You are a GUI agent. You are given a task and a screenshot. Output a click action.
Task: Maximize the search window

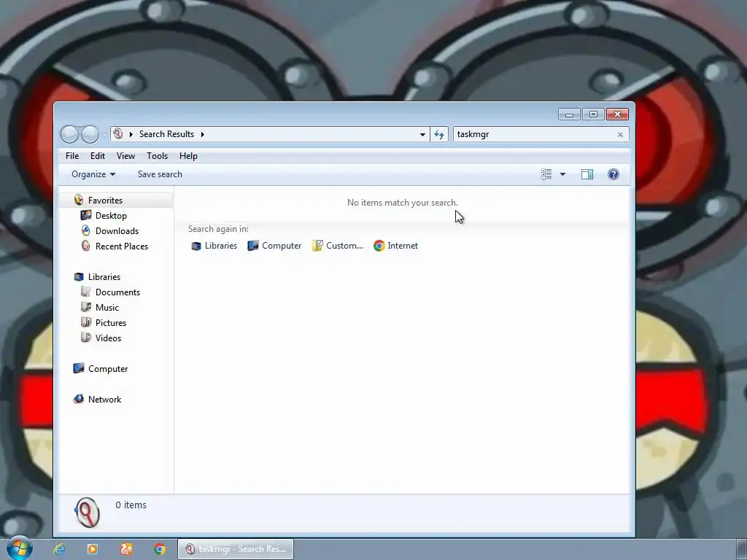593,114
